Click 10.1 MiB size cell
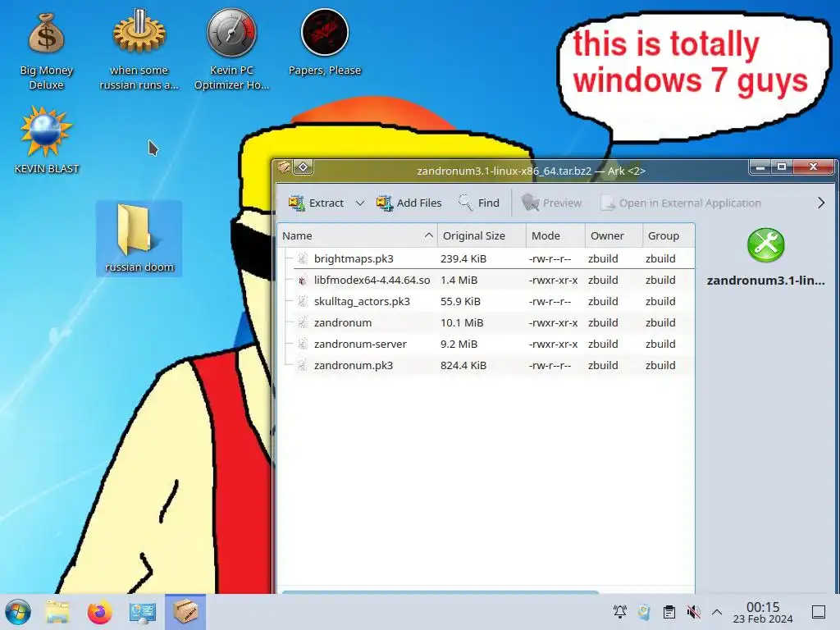This screenshot has height=630, width=840. 462,323
